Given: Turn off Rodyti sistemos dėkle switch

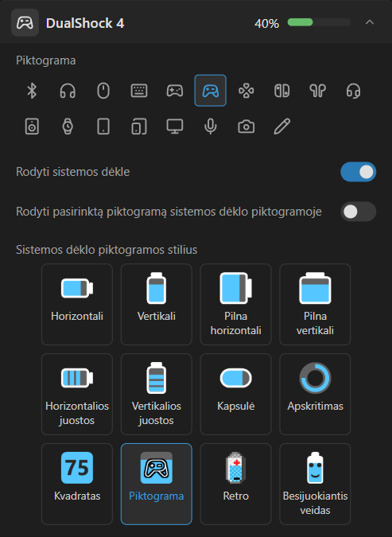Looking at the screenshot, I should (x=358, y=172).
